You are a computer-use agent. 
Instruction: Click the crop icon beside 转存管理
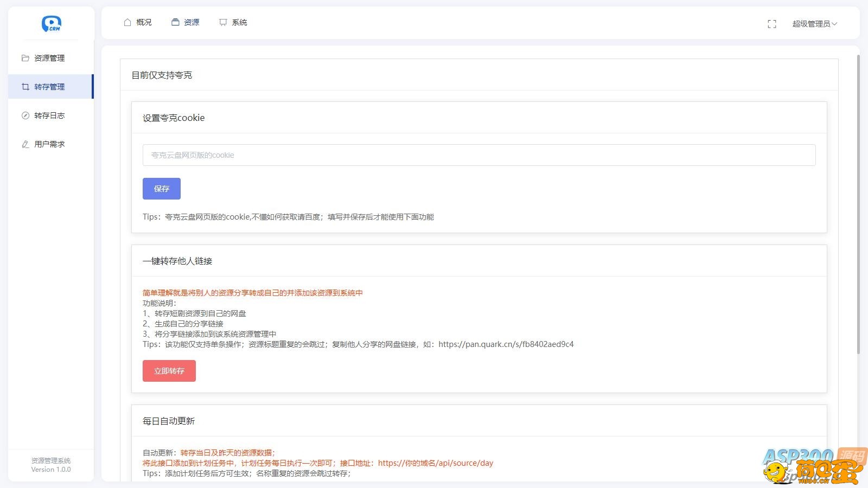click(25, 87)
